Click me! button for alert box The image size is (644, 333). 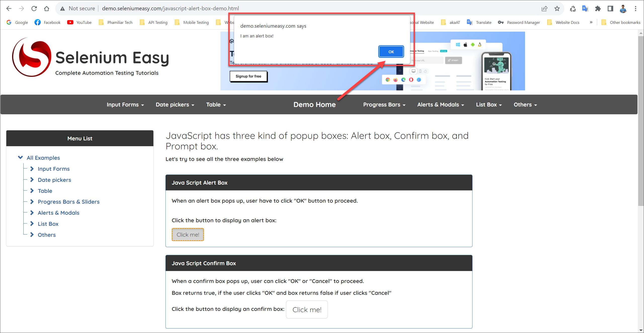point(188,235)
